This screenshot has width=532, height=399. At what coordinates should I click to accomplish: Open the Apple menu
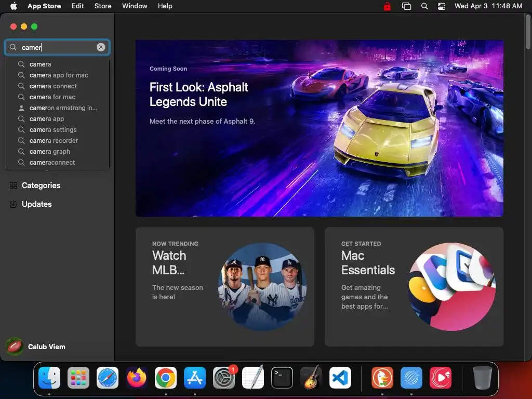point(14,6)
